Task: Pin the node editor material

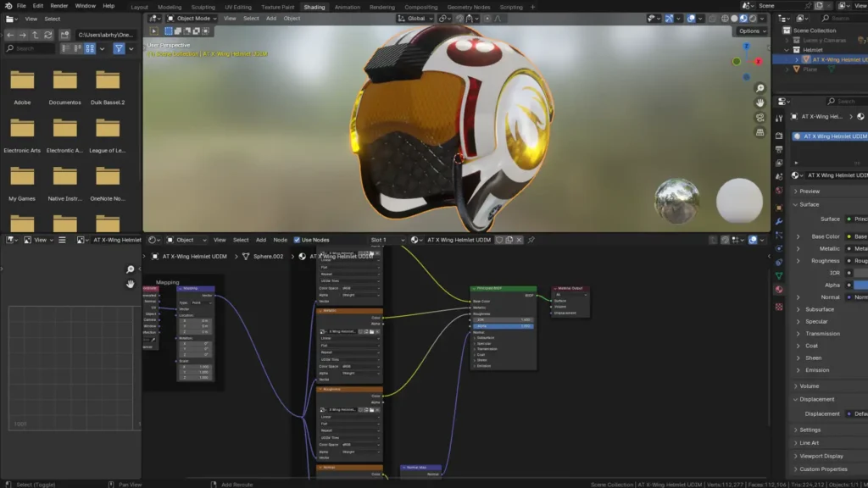Action: [x=531, y=240]
